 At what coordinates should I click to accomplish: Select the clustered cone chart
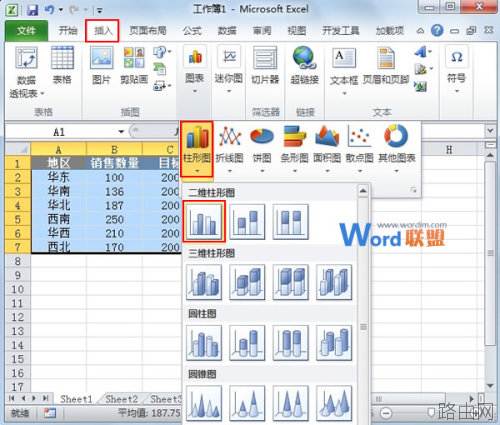point(204,403)
